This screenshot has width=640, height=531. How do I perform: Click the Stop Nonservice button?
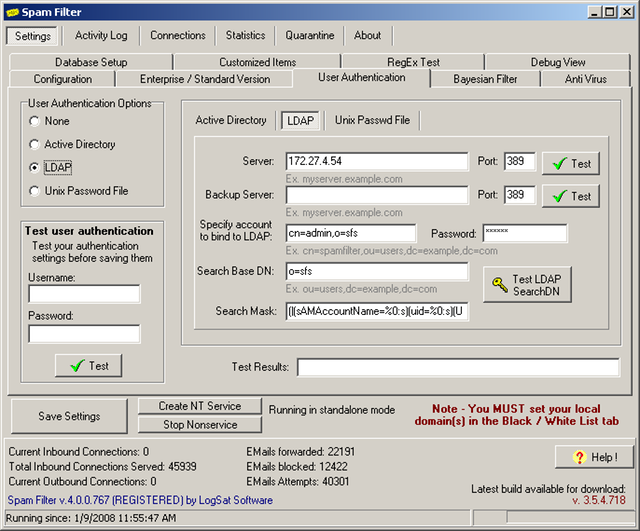[x=198, y=424]
